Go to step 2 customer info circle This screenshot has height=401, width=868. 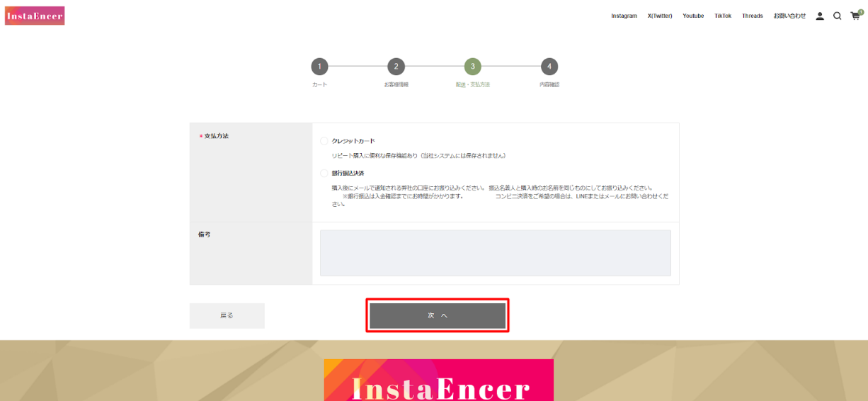[396, 67]
